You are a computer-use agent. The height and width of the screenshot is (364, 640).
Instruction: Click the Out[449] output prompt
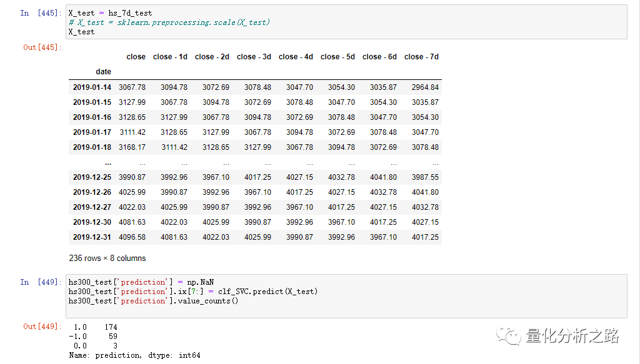tap(42, 327)
